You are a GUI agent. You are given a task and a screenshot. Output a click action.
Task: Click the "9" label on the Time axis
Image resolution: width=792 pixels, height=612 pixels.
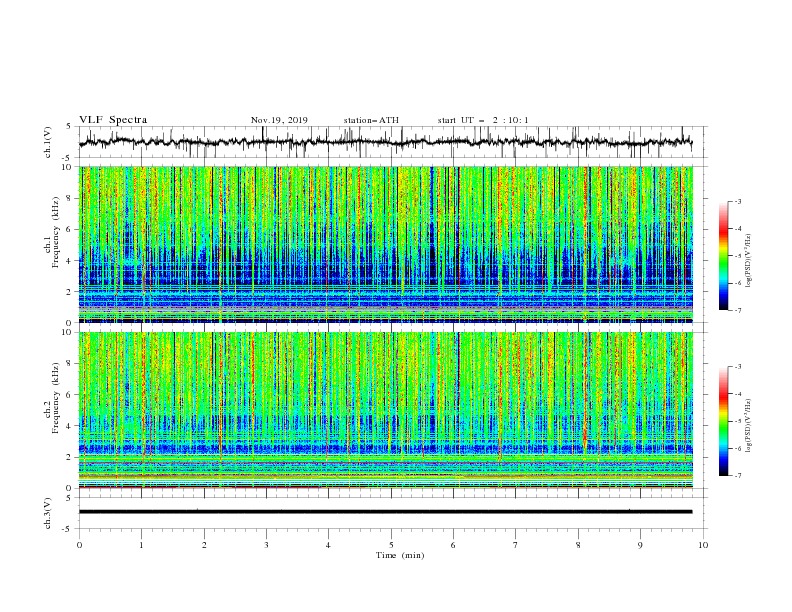[640, 545]
